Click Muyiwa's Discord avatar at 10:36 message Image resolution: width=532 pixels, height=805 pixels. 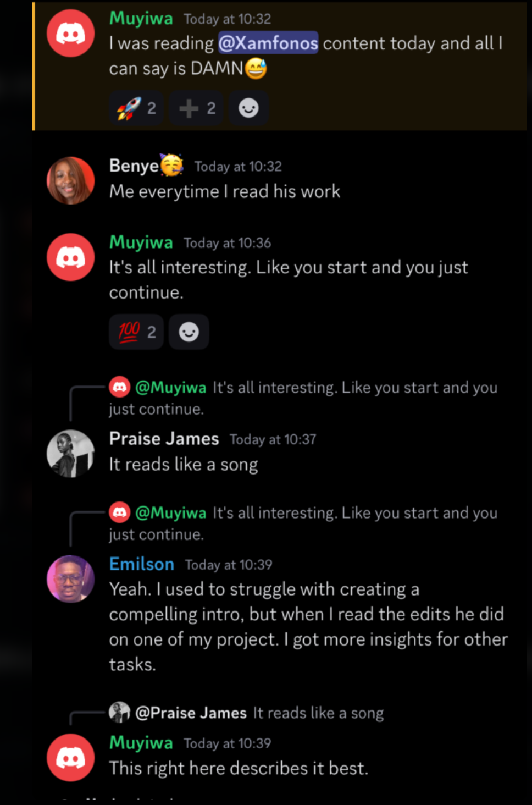coord(70,257)
